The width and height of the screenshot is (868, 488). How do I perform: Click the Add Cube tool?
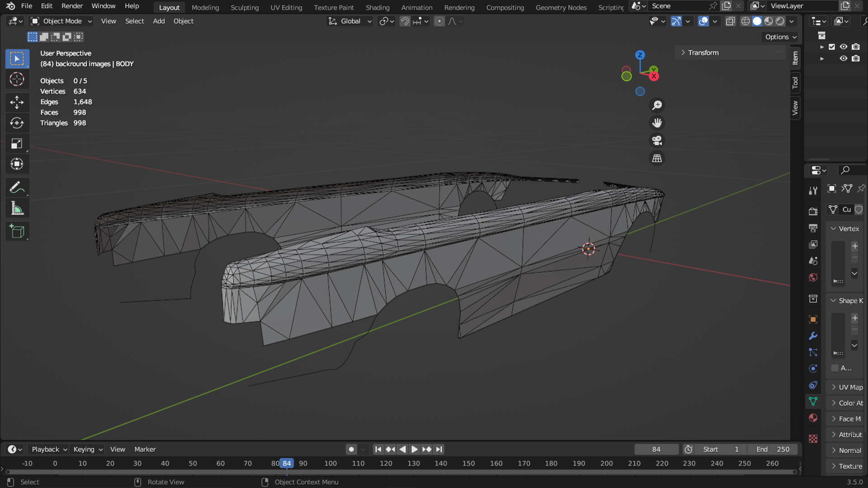(17, 231)
